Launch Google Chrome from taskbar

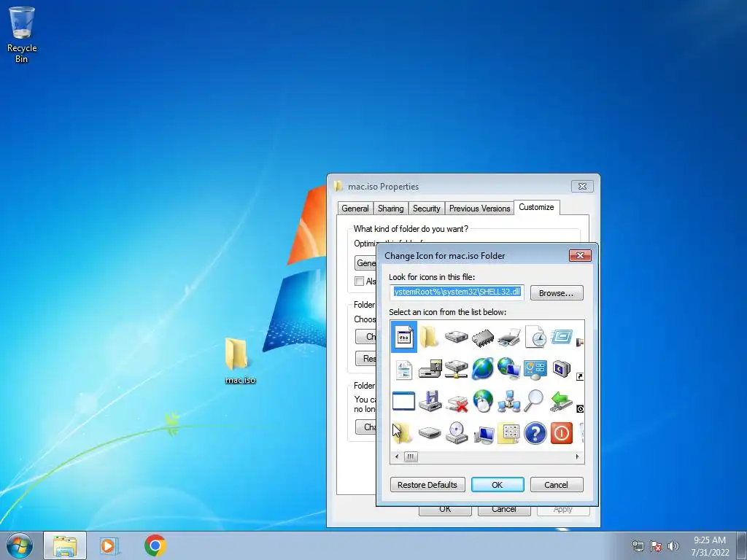[155, 545]
